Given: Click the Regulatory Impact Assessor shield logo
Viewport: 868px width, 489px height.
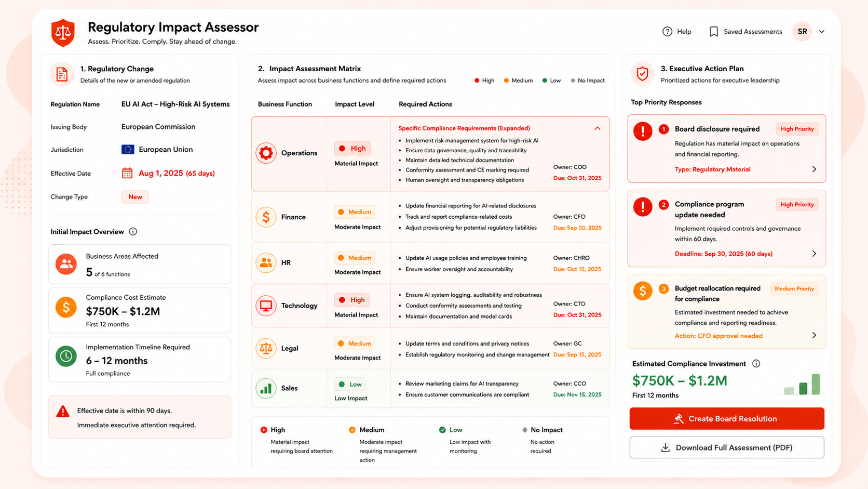Looking at the screenshot, I should click(63, 33).
